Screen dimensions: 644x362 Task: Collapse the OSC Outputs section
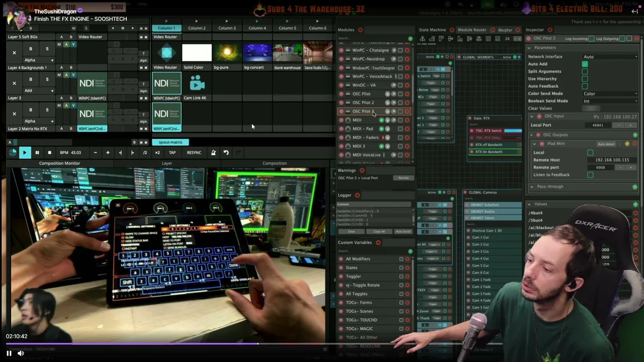pyautogui.click(x=532, y=135)
